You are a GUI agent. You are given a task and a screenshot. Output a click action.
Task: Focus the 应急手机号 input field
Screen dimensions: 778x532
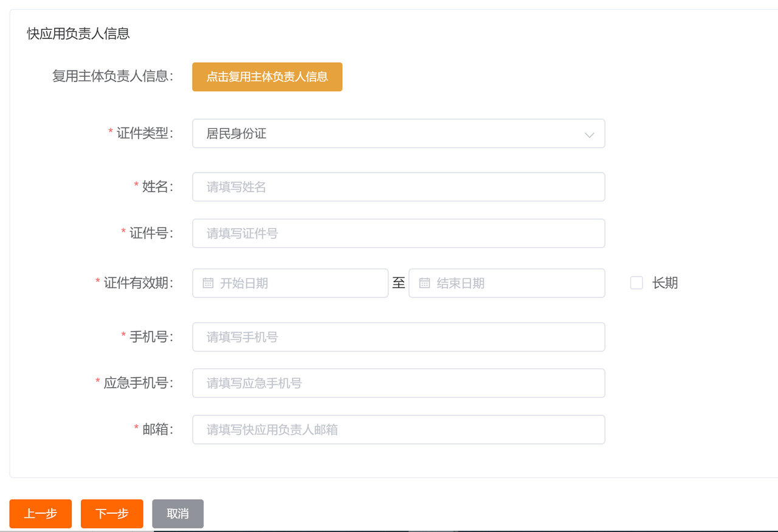[x=399, y=383]
